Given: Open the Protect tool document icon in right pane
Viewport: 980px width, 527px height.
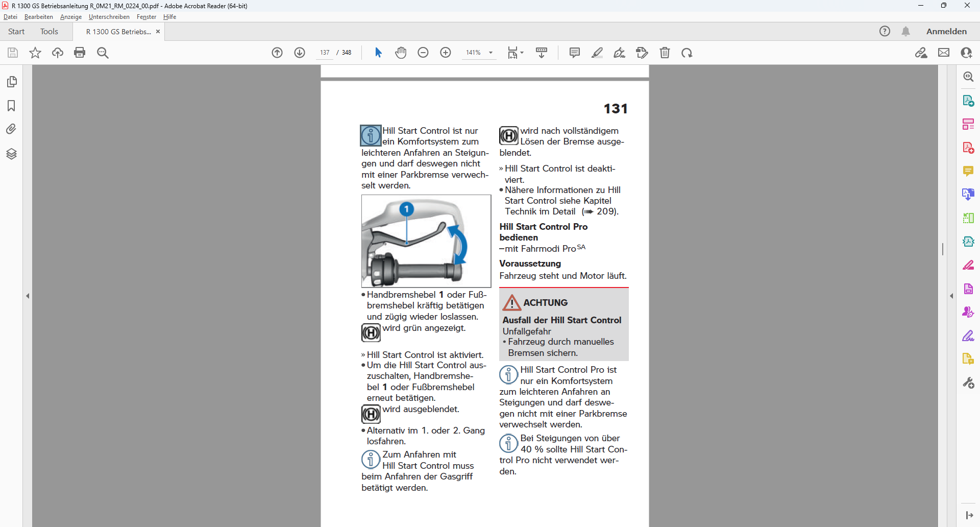Looking at the screenshot, I should pos(968,289).
